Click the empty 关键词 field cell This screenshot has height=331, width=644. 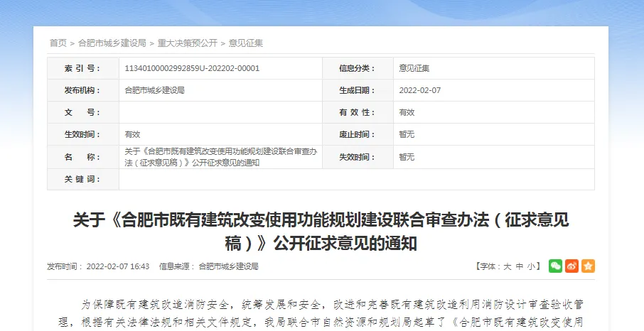pyautogui.click(x=355, y=179)
